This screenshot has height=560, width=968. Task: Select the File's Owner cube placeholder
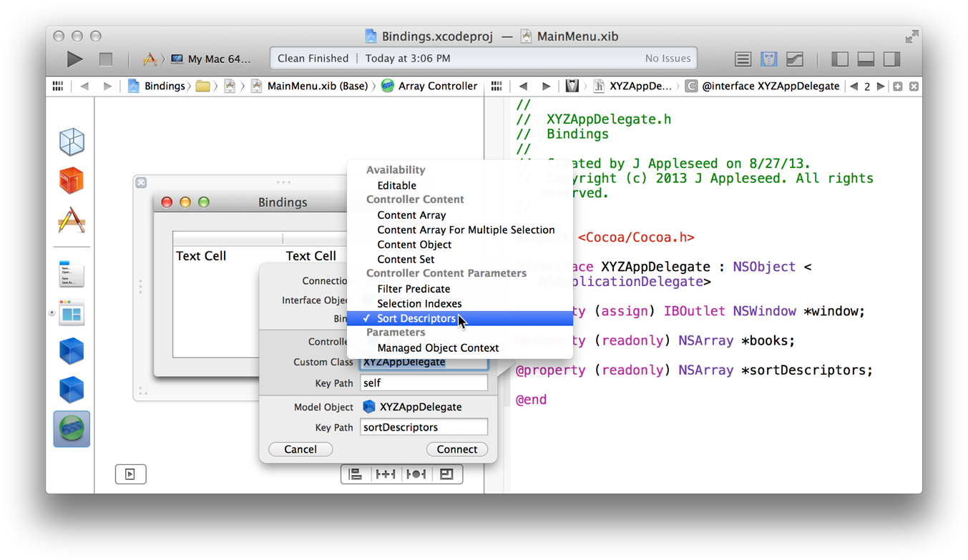click(72, 142)
